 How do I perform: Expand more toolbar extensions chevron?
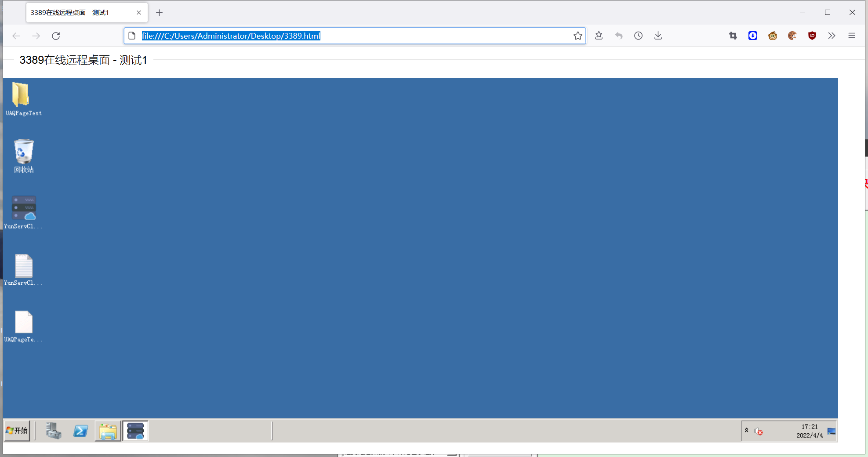pyautogui.click(x=832, y=36)
